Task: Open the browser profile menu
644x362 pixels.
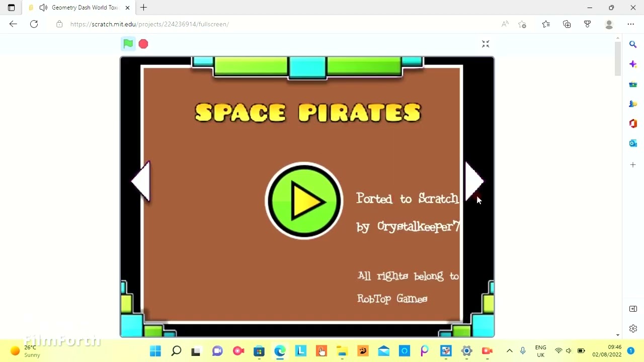Action: pos(609,24)
